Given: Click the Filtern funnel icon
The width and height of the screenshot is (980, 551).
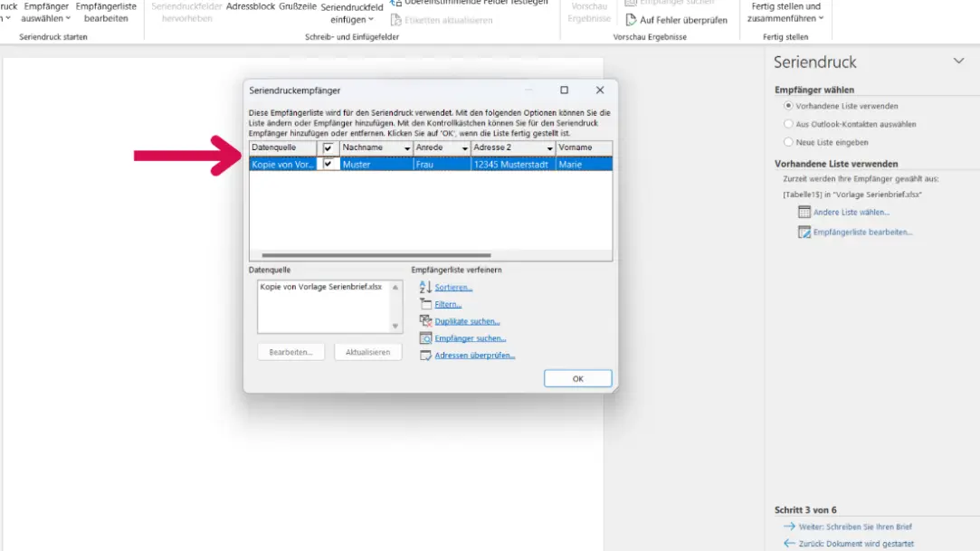Looking at the screenshot, I should [x=425, y=304].
